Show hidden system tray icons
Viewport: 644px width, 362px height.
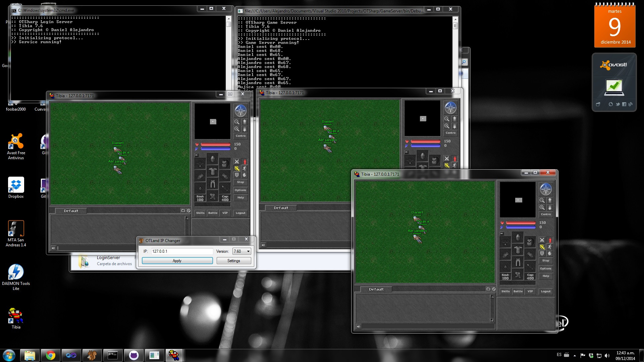click(575, 356)
